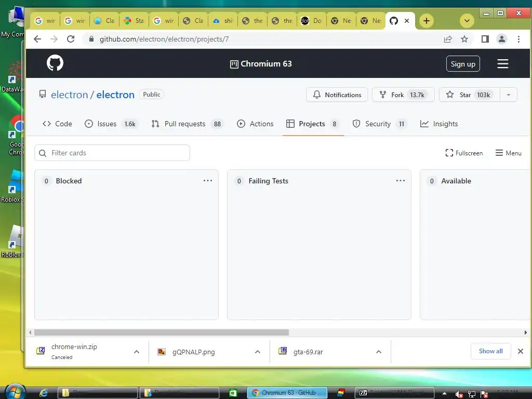Screen dimensions: 532x399
Task: Open the GitHub hamburger menu
Action: coord(502,64)
